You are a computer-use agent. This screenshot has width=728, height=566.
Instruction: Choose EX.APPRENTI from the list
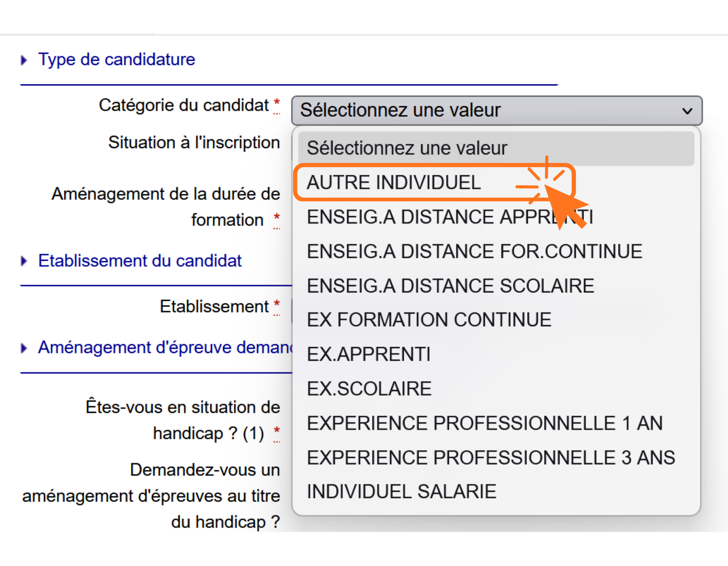(x=368, y=354)
